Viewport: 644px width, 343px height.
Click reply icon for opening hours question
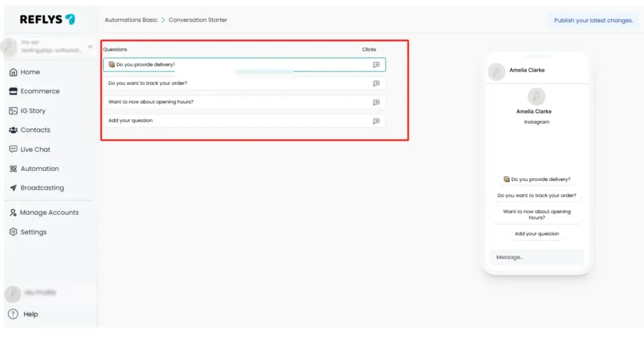376,102
